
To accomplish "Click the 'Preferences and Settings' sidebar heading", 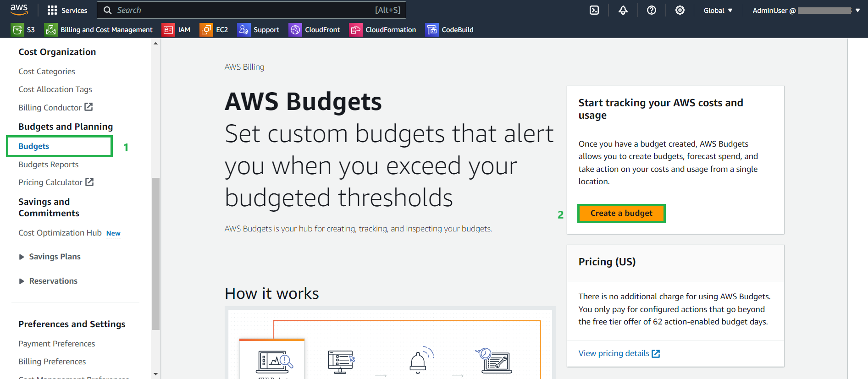I will click(x=72, y=324).
